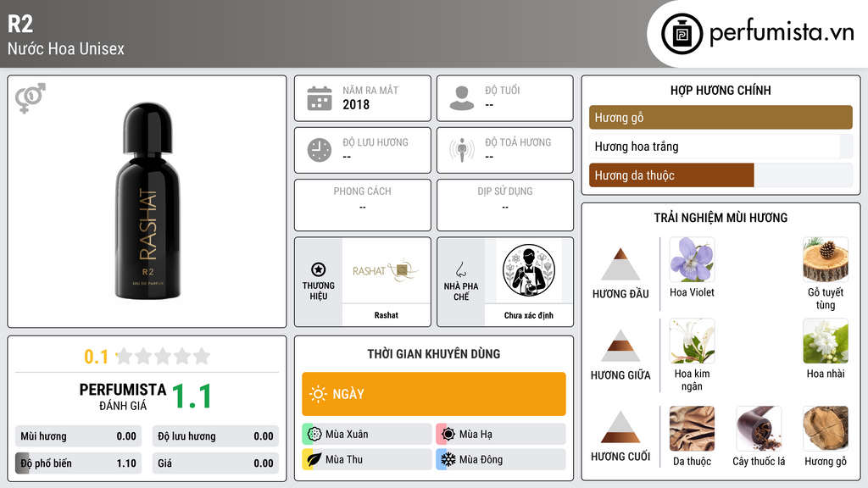Click the Độ lưu hương score row
868x488 pixels.
click(x=215, y=436)
